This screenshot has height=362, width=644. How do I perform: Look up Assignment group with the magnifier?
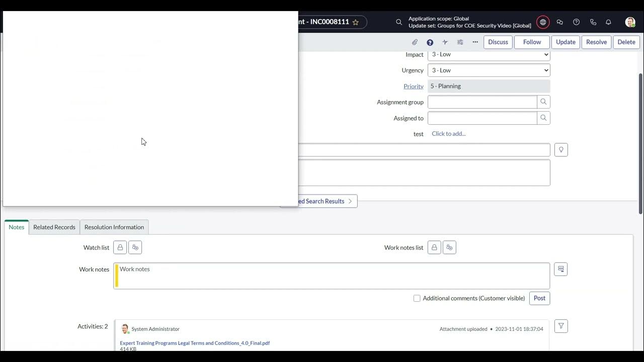543,102
